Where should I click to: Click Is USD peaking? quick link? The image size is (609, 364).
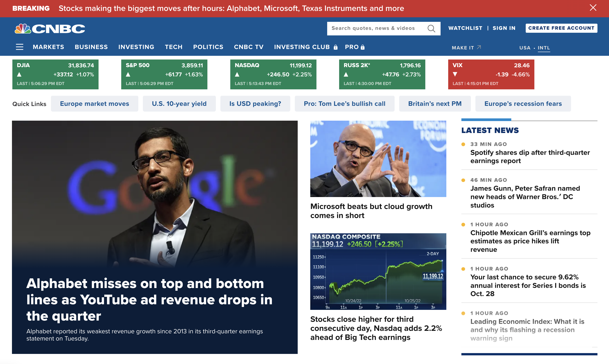(255, 104)
